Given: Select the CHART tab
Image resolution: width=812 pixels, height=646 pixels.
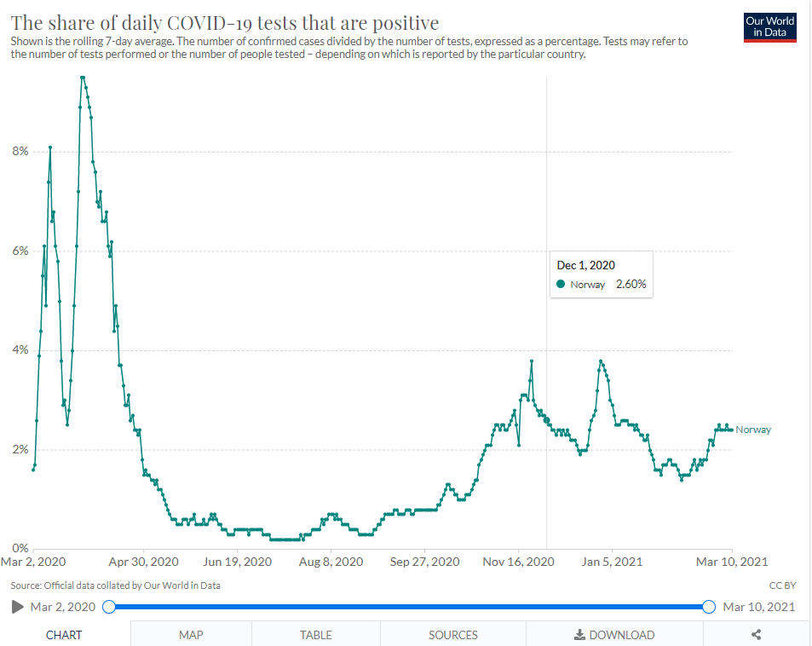Looking at the screenshot, I should pos(64,635).
